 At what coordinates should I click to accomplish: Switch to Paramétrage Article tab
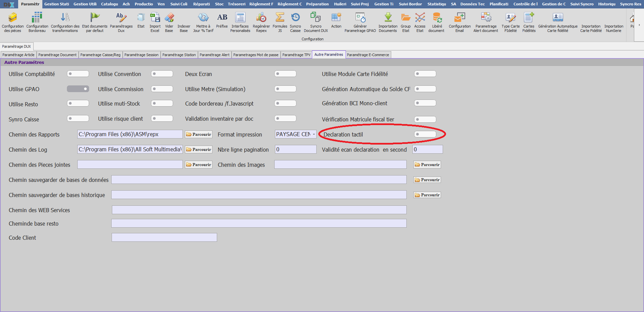click(x=18, y=55)
